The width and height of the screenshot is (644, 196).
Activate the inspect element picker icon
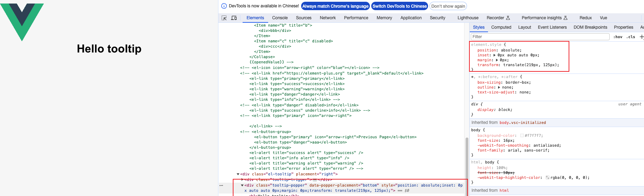[224, 18]
